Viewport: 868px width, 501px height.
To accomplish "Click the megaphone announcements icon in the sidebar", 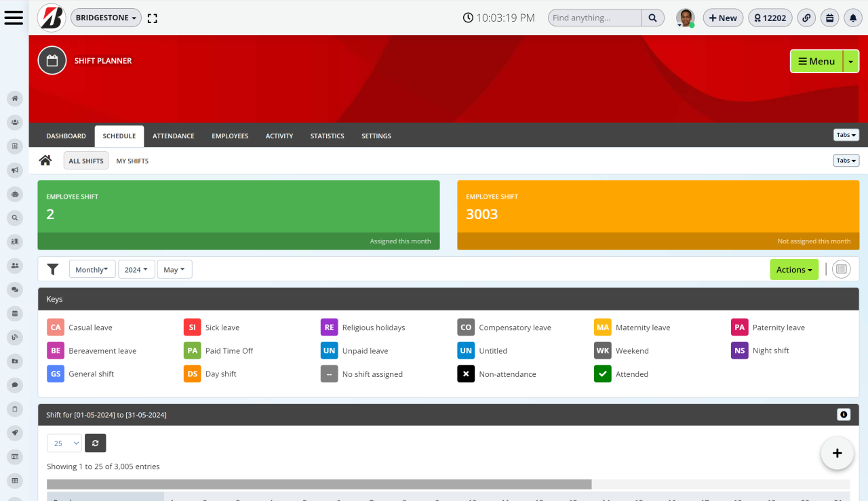I will [14, 169].
